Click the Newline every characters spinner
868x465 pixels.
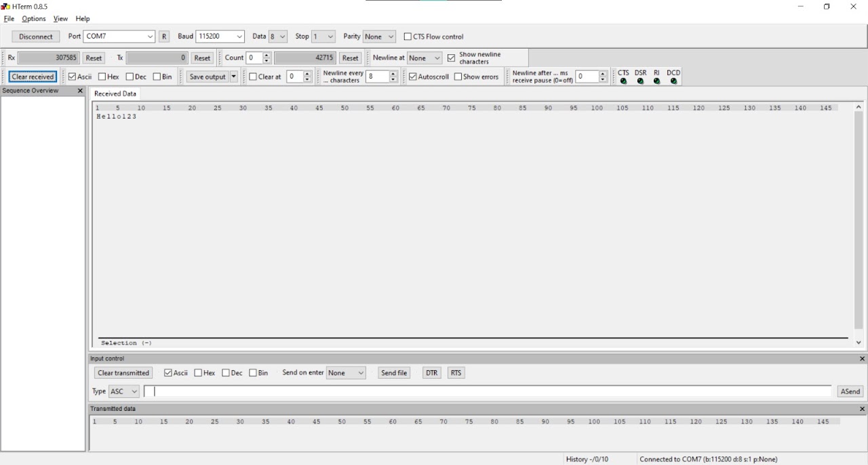click(x=393, y=77)
